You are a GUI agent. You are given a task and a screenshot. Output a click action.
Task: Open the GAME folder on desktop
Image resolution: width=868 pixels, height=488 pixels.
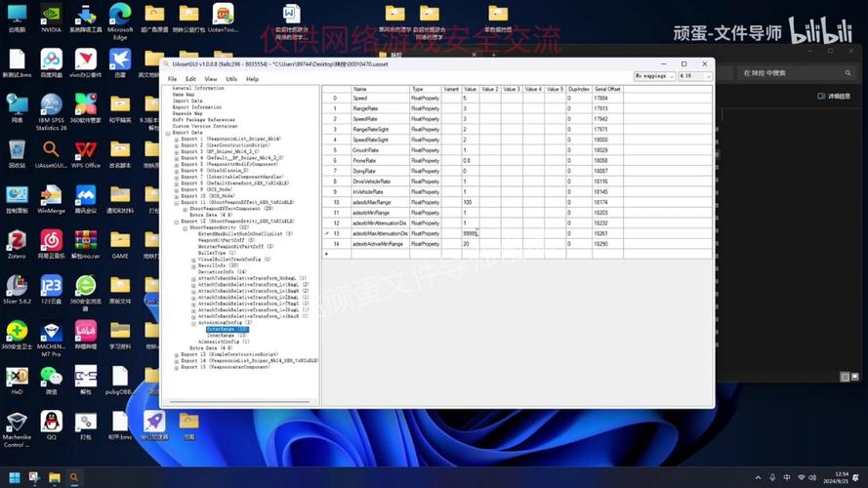point(120,245)
